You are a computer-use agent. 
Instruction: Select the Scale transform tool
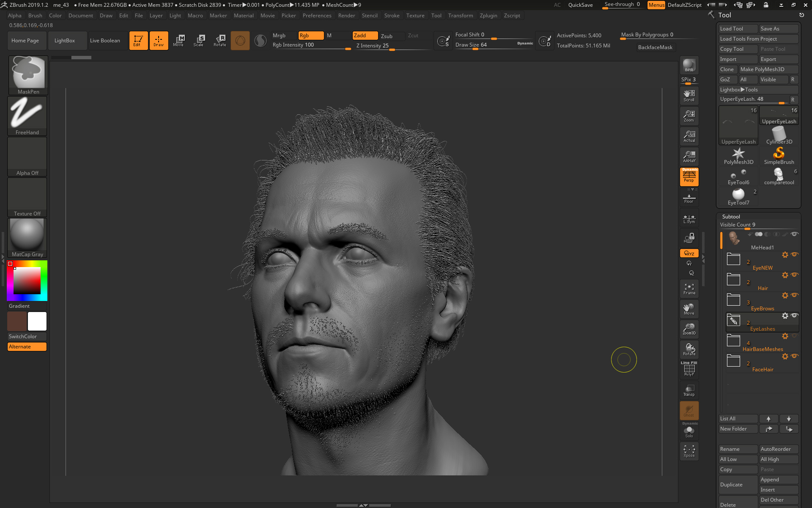(x=199, y=41)
